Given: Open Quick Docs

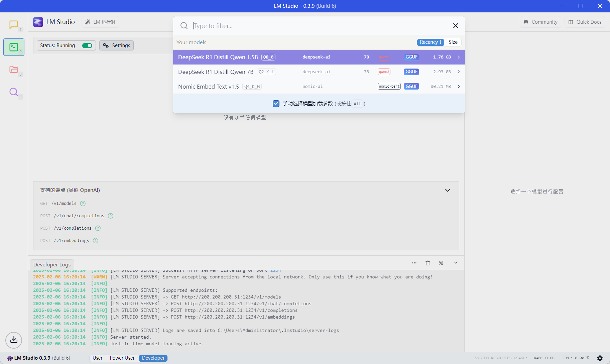Looking at the screenshot, I should pyautogui.click(x=585, y=22).
